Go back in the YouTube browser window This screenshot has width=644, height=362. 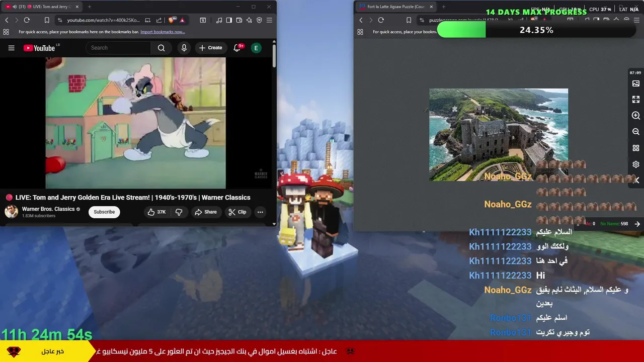click(x=7, y=20)
